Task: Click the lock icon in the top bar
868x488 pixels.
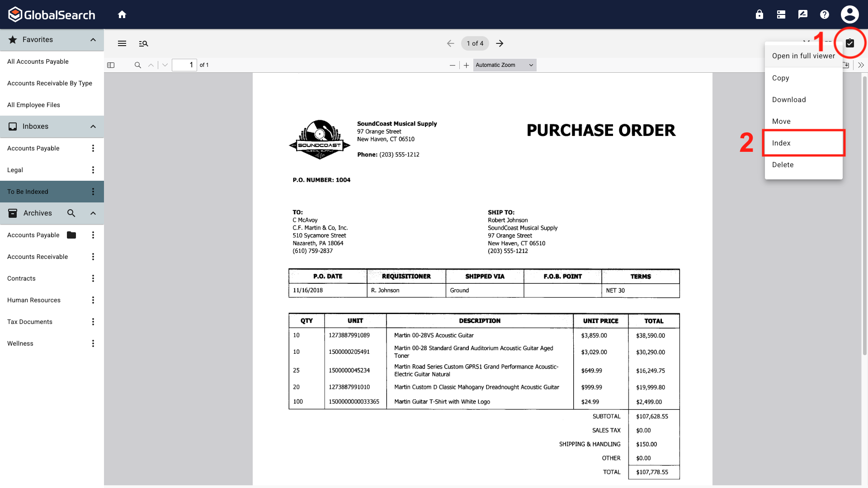Action: pyautogui.click(x=759, y=14)
